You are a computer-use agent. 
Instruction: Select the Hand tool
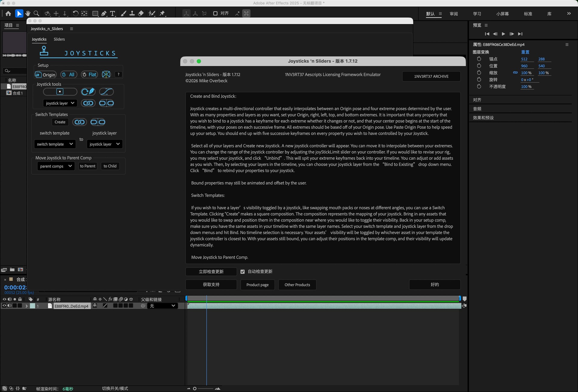(28, 14)
